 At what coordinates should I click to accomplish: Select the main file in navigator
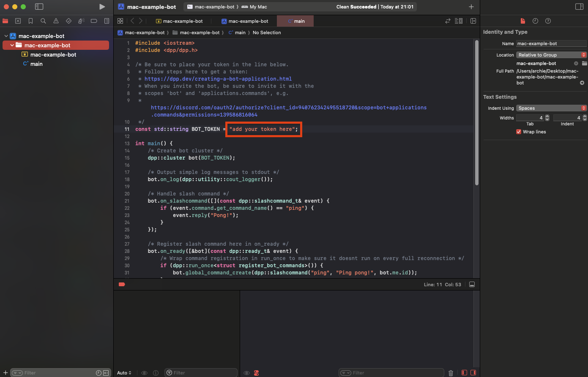coord(36,64)
